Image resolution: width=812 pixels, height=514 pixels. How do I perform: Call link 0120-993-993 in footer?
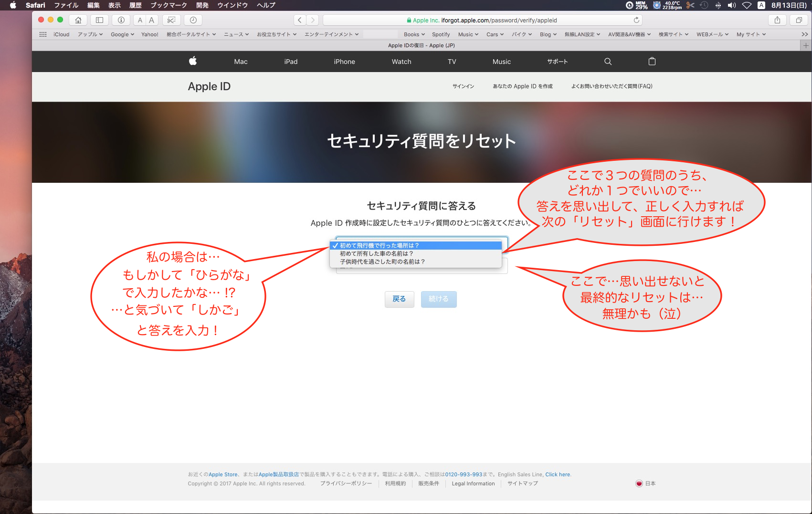464,474
